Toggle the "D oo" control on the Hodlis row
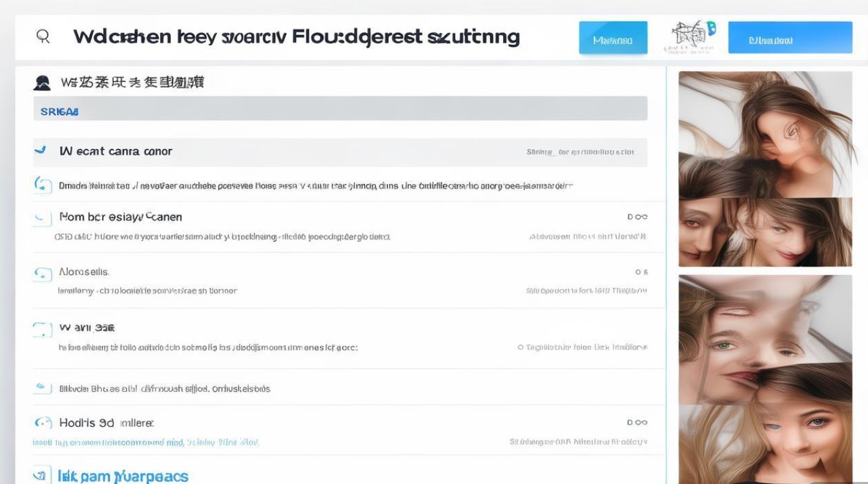The height and width of the screenshot is (484, 868). click(x=637, y=423)
